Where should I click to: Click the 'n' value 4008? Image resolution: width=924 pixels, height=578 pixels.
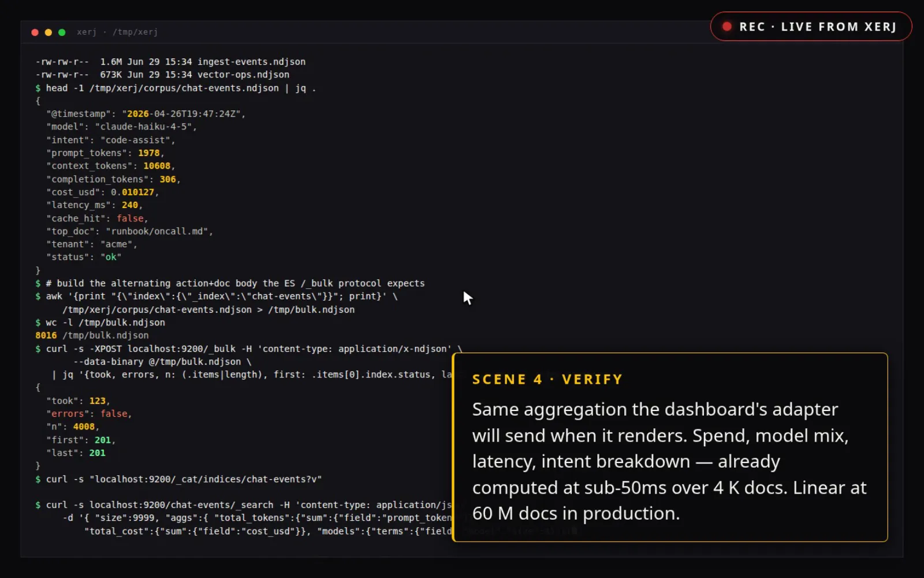[x=84, y=427]
